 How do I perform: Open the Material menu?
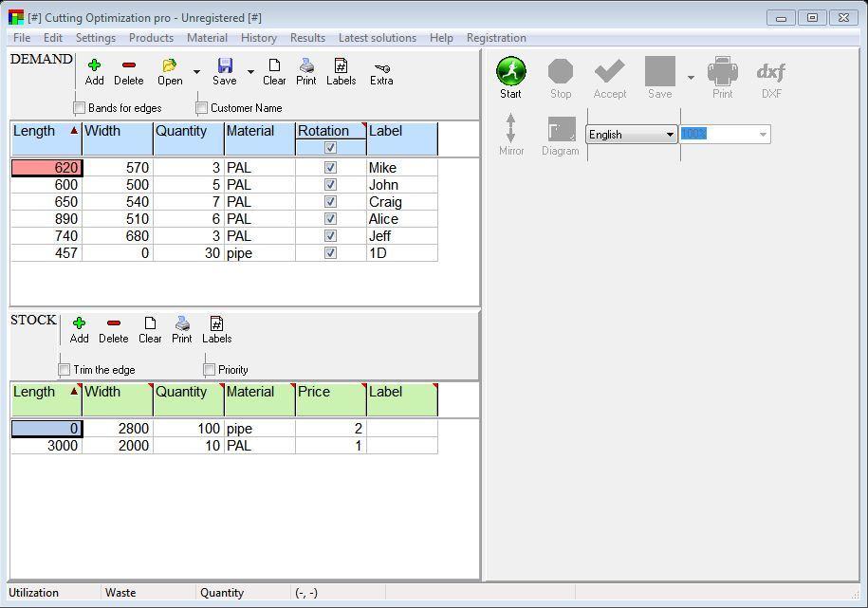(x=207, y=38)
